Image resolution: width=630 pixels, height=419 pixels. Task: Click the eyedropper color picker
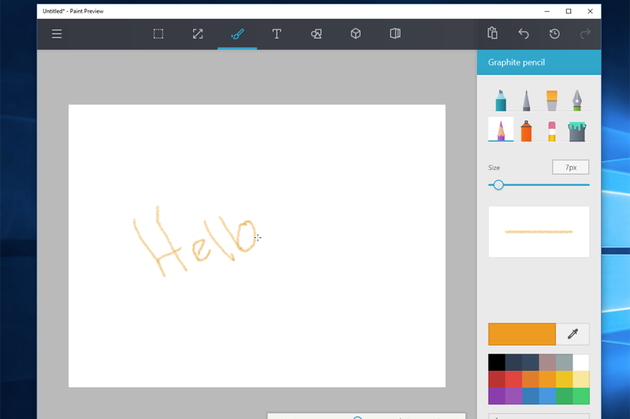tap(573, 334)
